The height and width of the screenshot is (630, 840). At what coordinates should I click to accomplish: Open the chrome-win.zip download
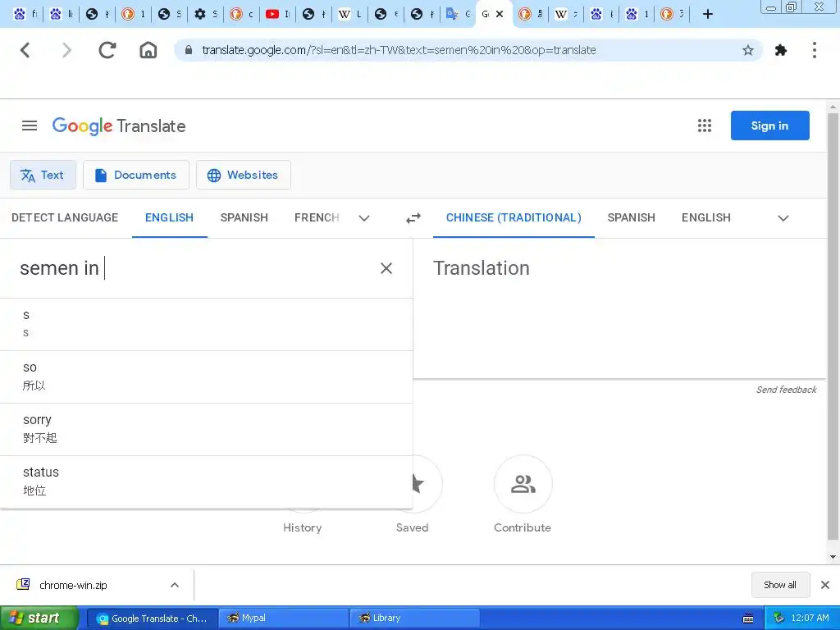(73, 585)
